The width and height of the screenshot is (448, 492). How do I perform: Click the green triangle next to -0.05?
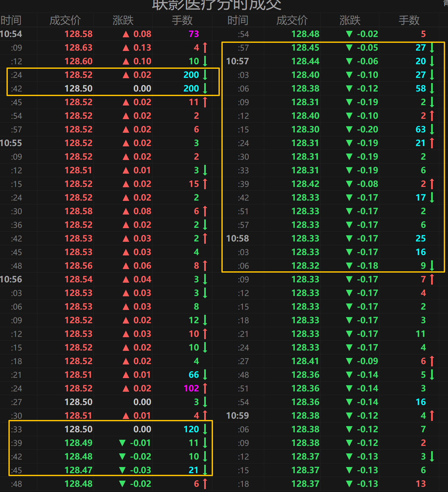click(349, 48)
